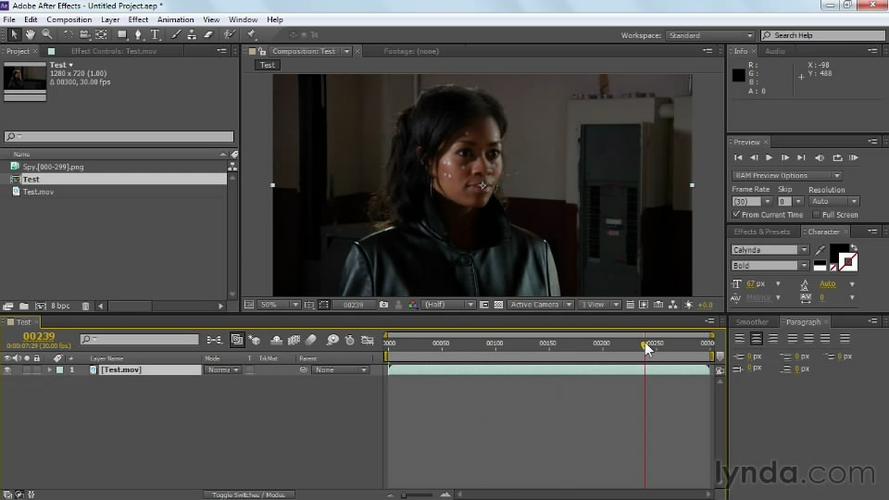Viewport: 889px width, 500px height.
Task: Toggle Live Update in timeline
Action: (x=237, y=340)
